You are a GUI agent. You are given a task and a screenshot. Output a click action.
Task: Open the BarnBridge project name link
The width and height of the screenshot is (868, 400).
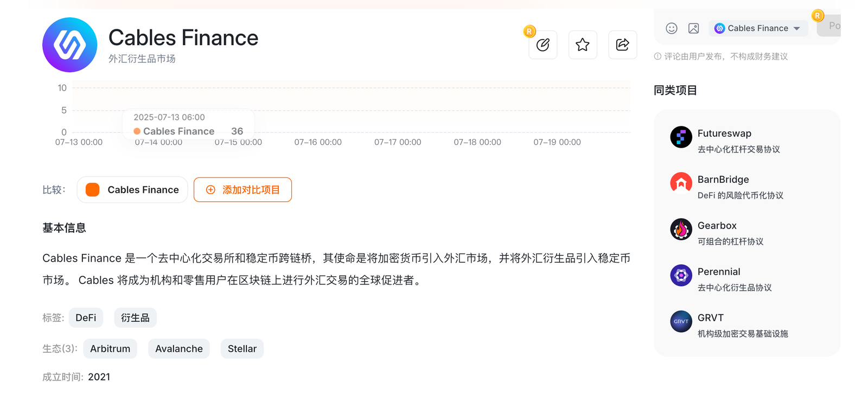pyautogui.click(x=723, y=180)
